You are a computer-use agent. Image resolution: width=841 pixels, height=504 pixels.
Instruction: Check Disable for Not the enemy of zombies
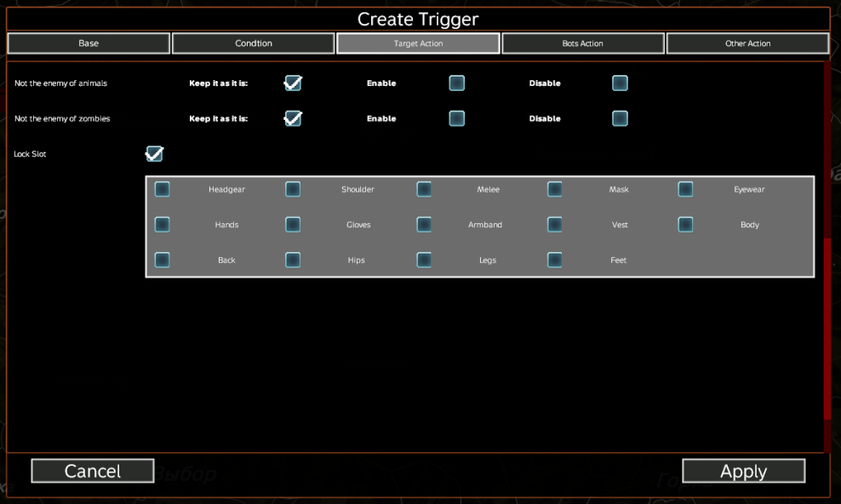tap(621, 118)
